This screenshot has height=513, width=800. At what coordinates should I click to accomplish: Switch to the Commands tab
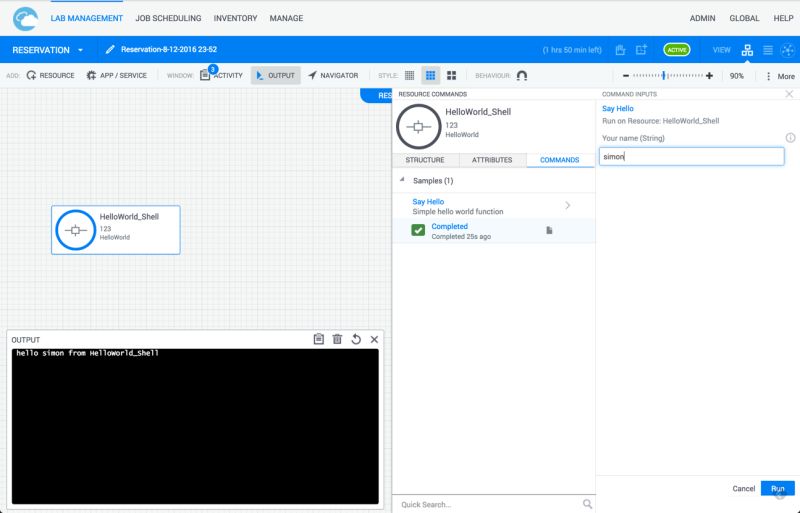[560, 160]
